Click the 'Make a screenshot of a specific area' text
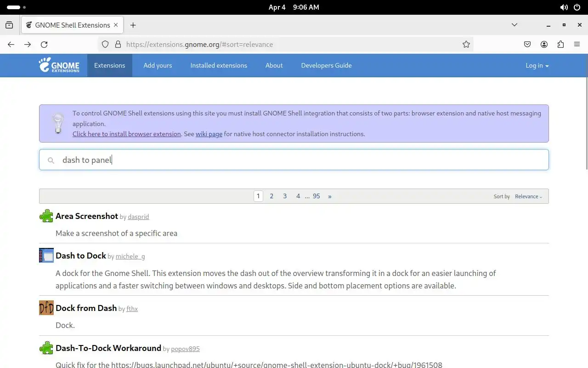Viewport: 588px width, 368px height. [116, 233]
